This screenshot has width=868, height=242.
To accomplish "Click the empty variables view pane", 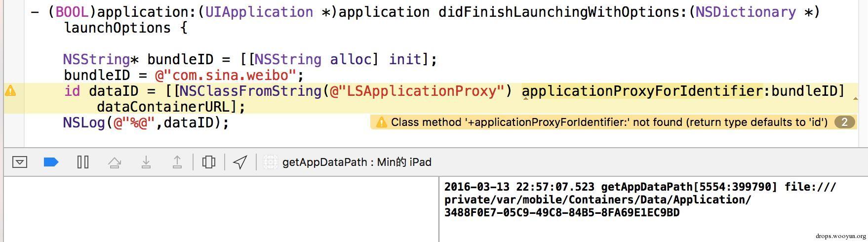I will click(221, 209).
